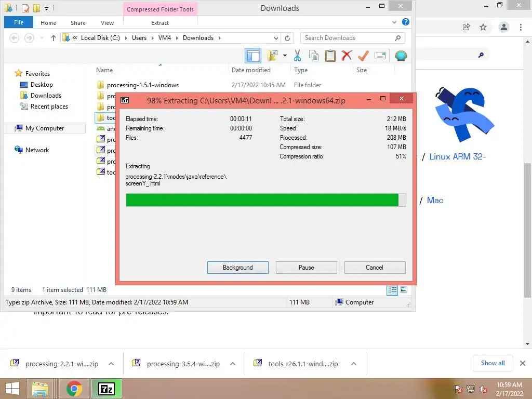Open the Mac download link in Chrome

[435, 201]
